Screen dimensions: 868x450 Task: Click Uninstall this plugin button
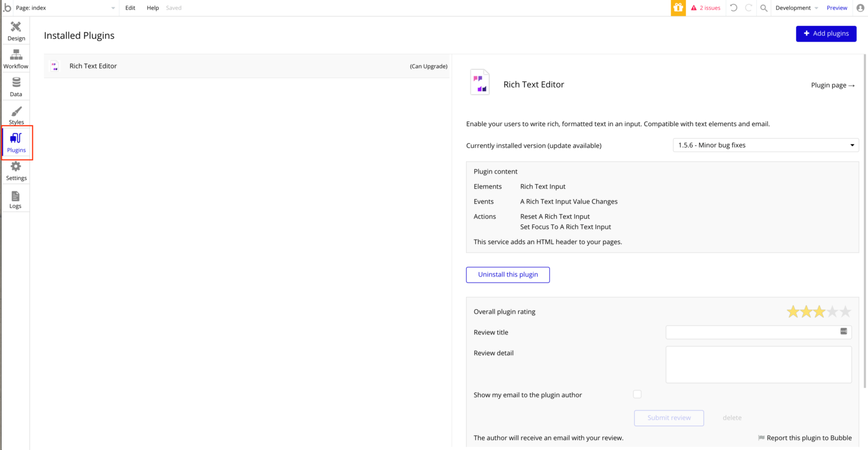507,275
